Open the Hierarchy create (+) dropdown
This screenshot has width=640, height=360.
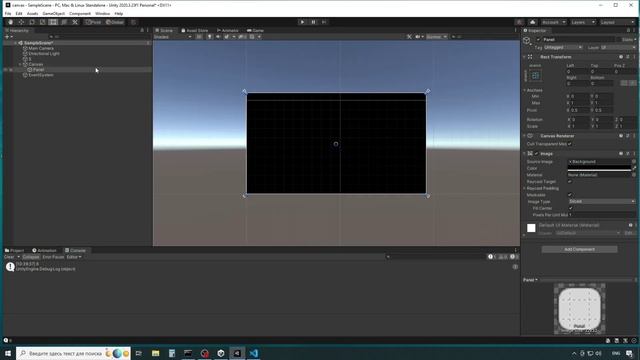[8, 37]
